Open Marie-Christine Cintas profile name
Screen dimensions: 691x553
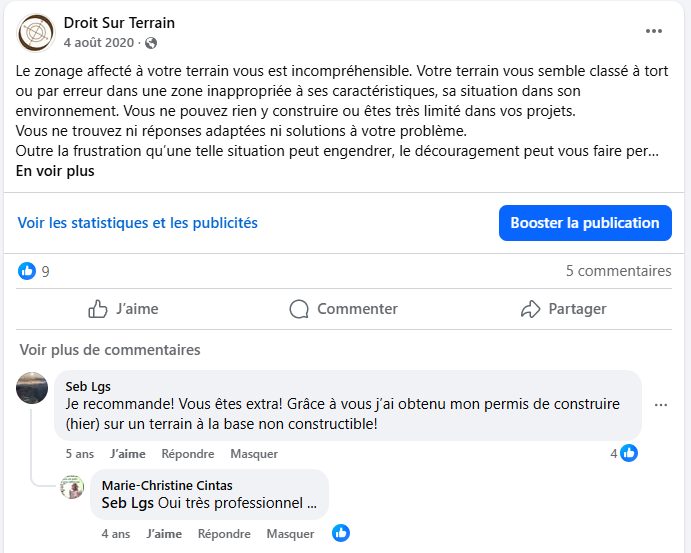coord(167,485)
